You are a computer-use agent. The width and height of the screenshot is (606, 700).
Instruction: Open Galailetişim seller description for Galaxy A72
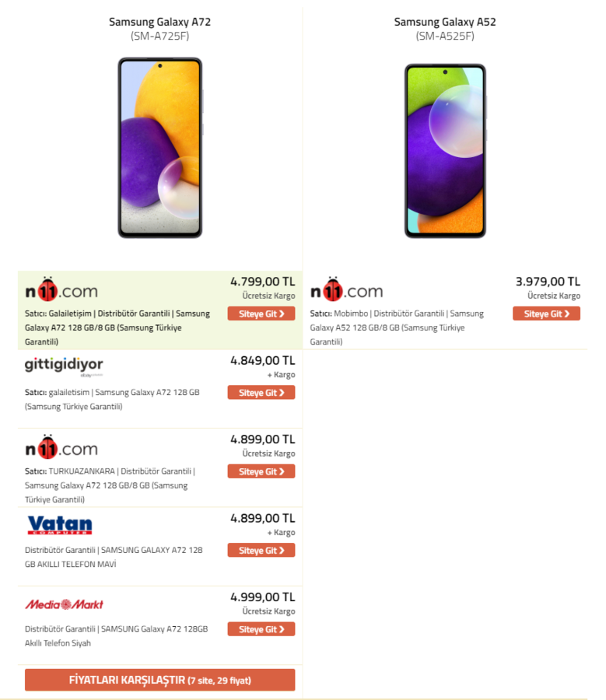[x=117, y=327]
